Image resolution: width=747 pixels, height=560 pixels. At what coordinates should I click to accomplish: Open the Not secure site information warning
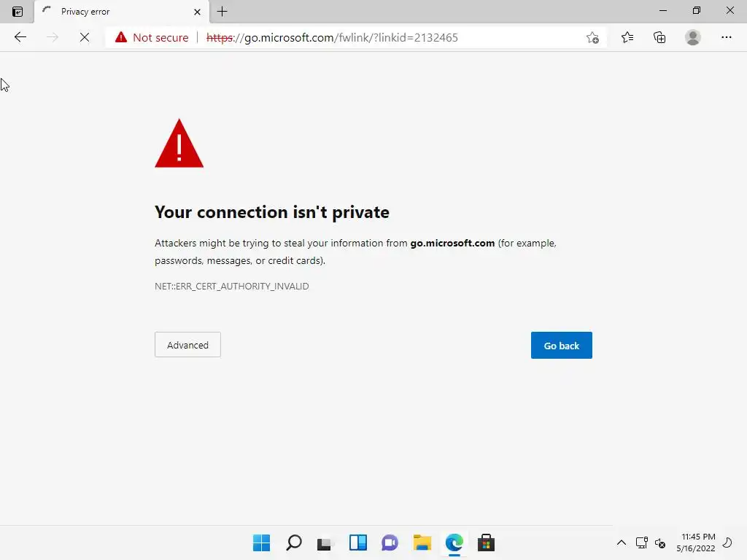click(152, 37)
